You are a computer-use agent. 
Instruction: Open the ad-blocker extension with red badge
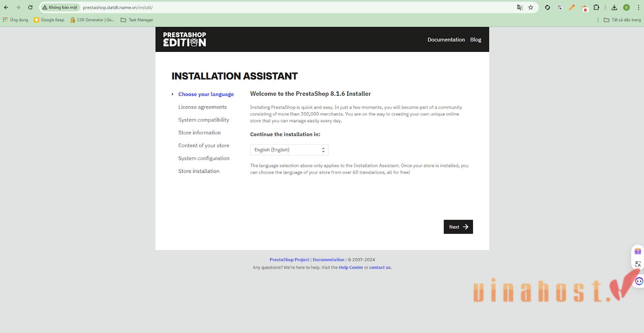(x=584, y=8)
